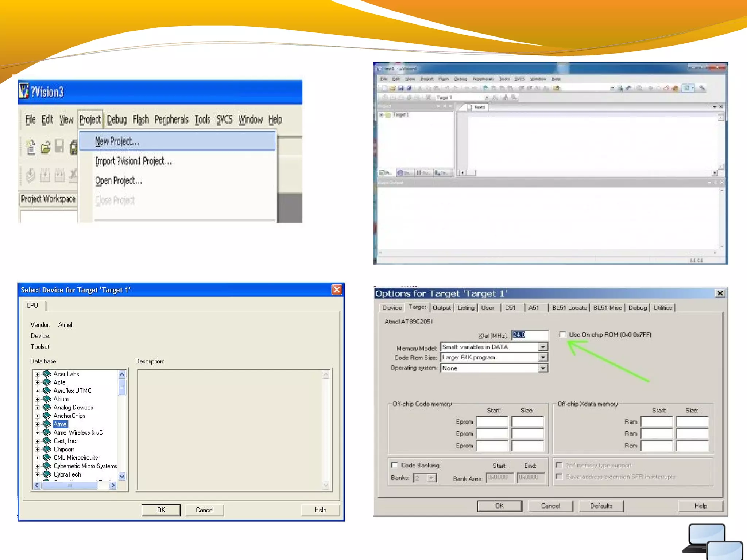Open the Banks dropdown
Screen dimensions: 747x560
[431, 478]
